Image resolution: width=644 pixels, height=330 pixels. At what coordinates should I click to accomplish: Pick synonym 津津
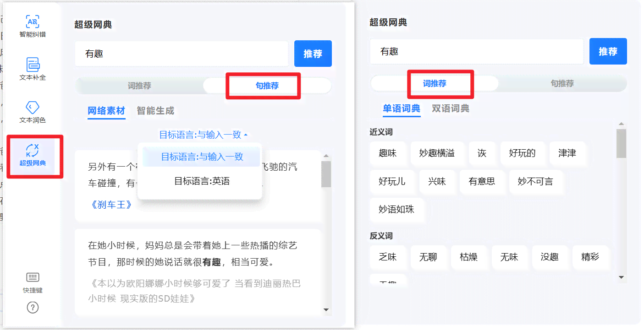567,153
